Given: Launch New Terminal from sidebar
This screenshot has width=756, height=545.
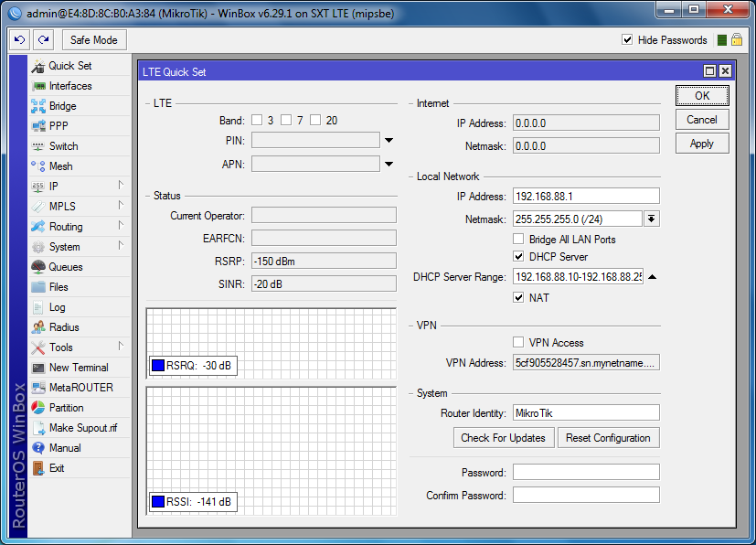Looking at the screenshot, I should click(78, 368).
